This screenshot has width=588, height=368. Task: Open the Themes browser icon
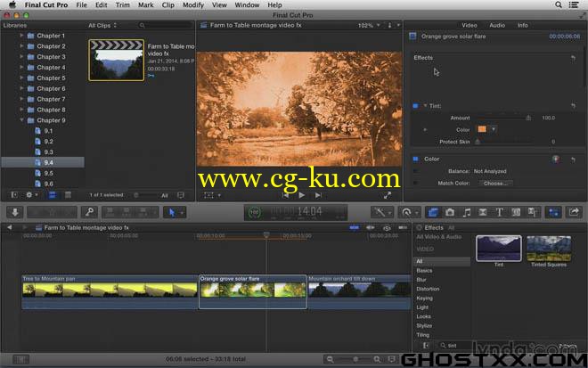[533, 212]
